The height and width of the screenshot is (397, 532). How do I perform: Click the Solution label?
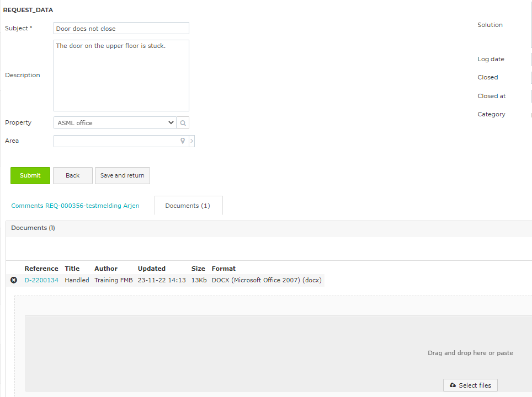tap(490, 25)
